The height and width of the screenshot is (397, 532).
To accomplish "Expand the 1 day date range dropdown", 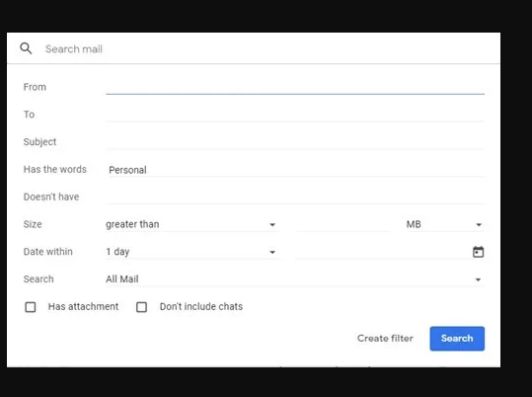I will point(192,252).
